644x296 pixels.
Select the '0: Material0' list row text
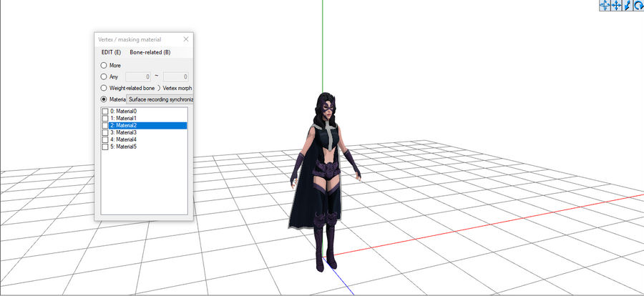click(124, 112)
